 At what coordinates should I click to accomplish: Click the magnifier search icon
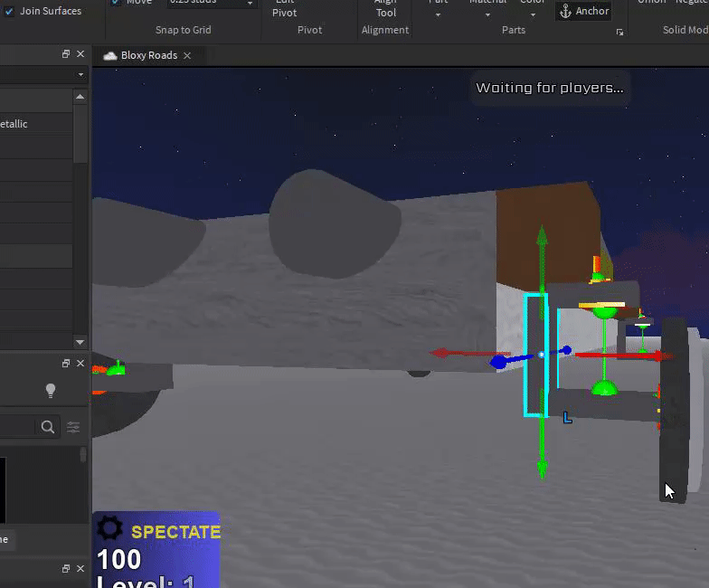click(47, 427)
